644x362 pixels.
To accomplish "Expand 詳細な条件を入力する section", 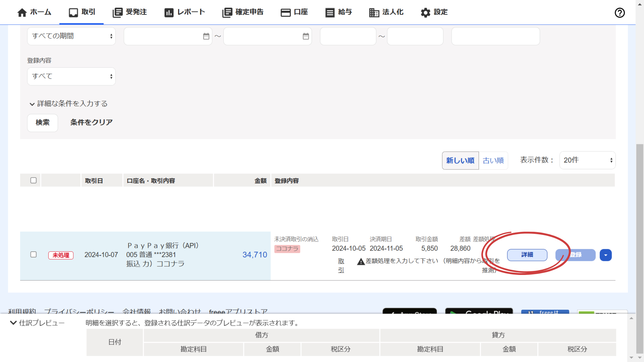I will tap(68, 104).
